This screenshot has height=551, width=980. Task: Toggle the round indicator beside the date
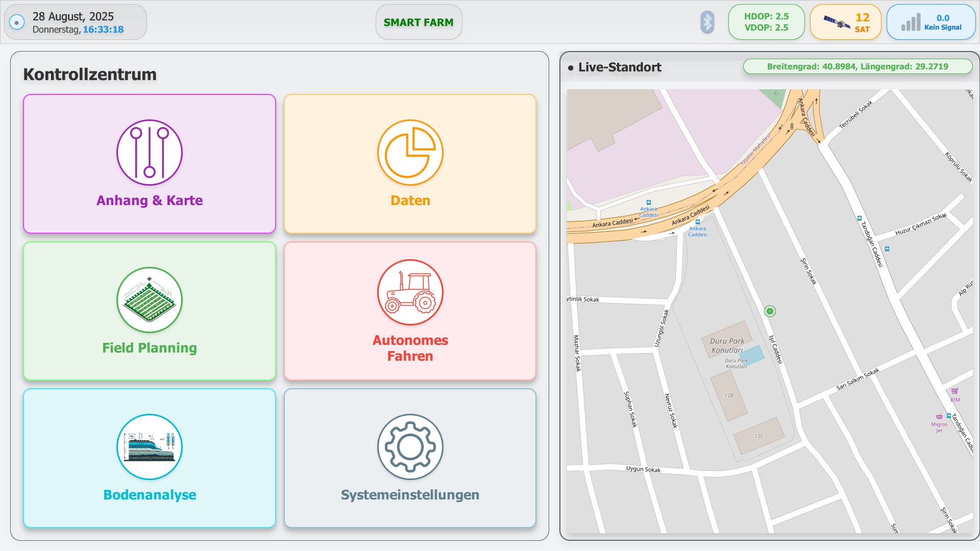(x=17, y=22)
